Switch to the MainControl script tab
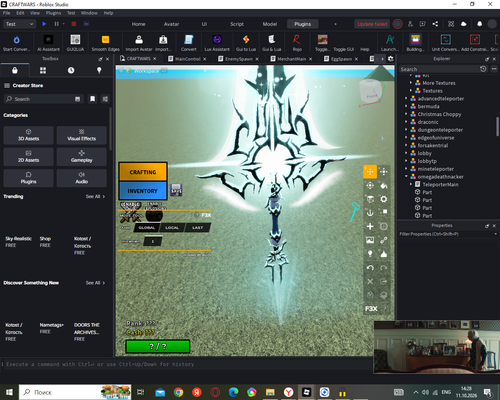Screen dimensions: 500x400 (x=187, y=59)
